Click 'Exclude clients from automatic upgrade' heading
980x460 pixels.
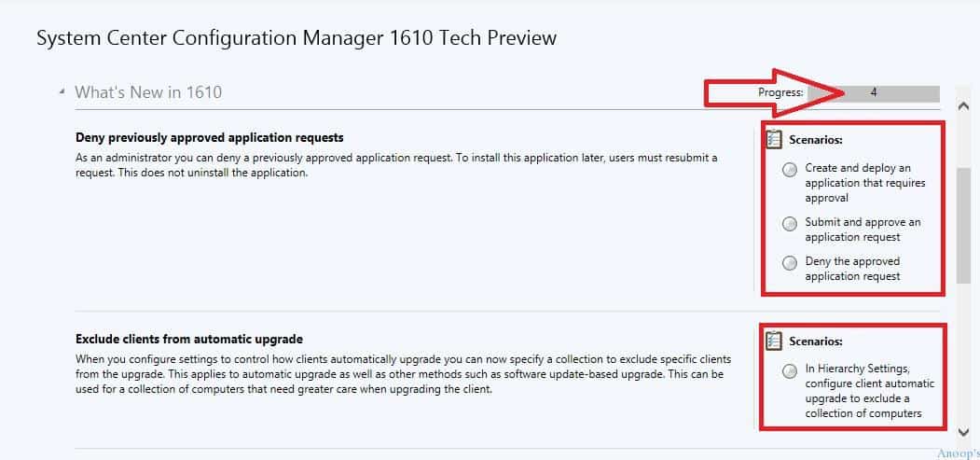point(188,339)
